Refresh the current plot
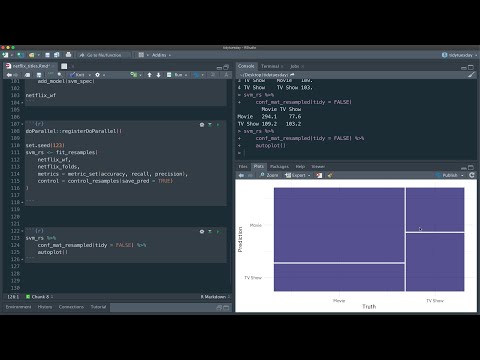Viewport: 480px width, 360px height. click(472, 175)
